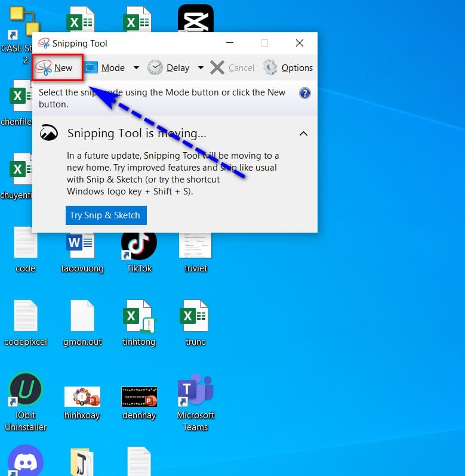Close the Snipping Tool window
This screenshot has height=476, width=465.
300,43
